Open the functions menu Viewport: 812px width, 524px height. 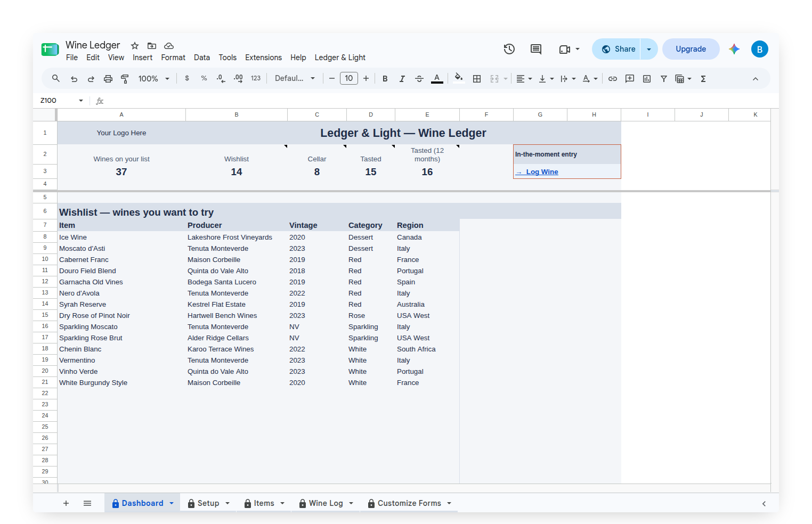[x=703, y=79]
